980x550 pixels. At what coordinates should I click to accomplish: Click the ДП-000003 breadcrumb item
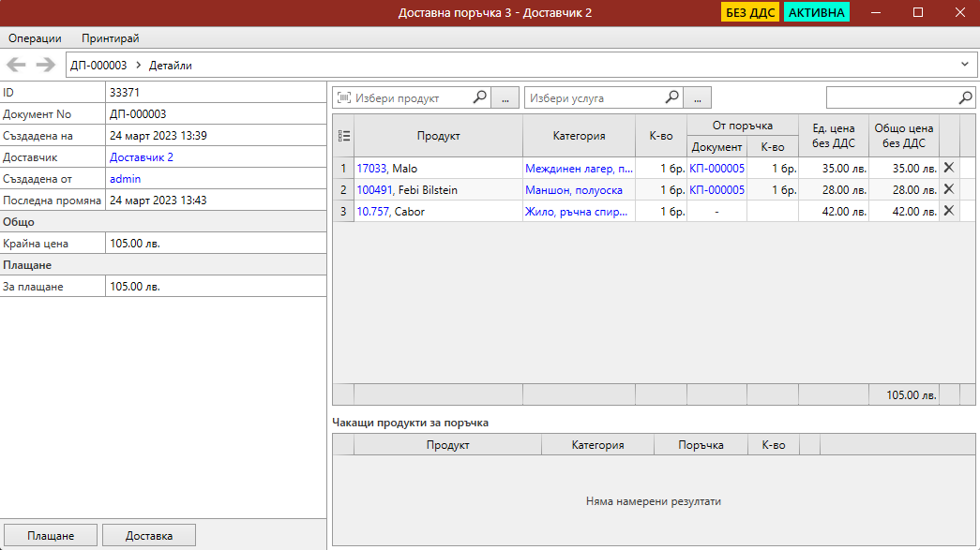(x=98, y=65)
